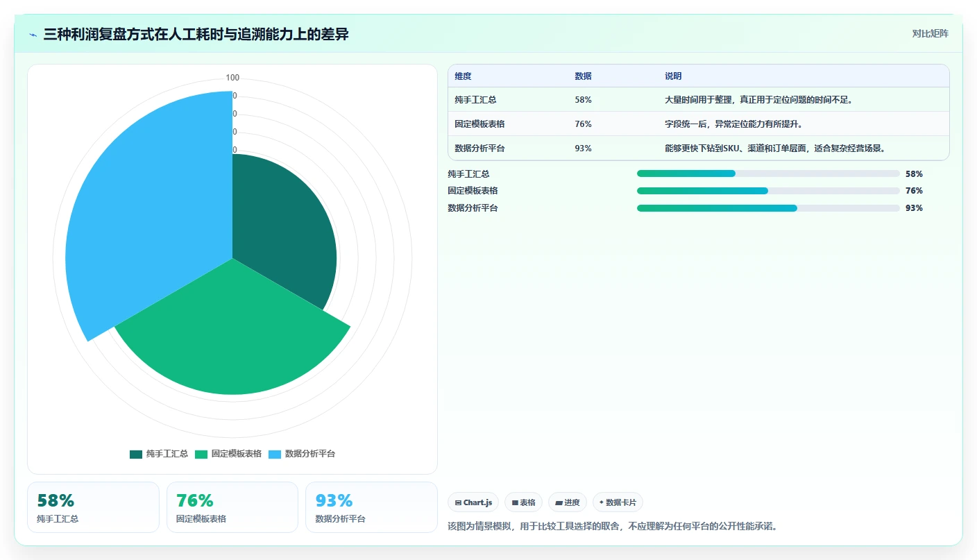The height and width of the screenshot is (560, 977).
Task: Open the 76% 固定模板表格 stat card
Action: (x=232, y=507)
